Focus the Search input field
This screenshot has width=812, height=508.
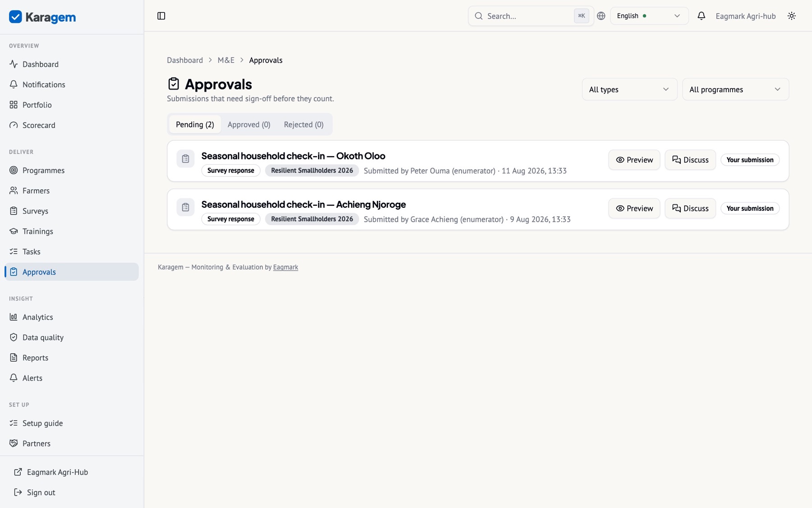(531, 16)
